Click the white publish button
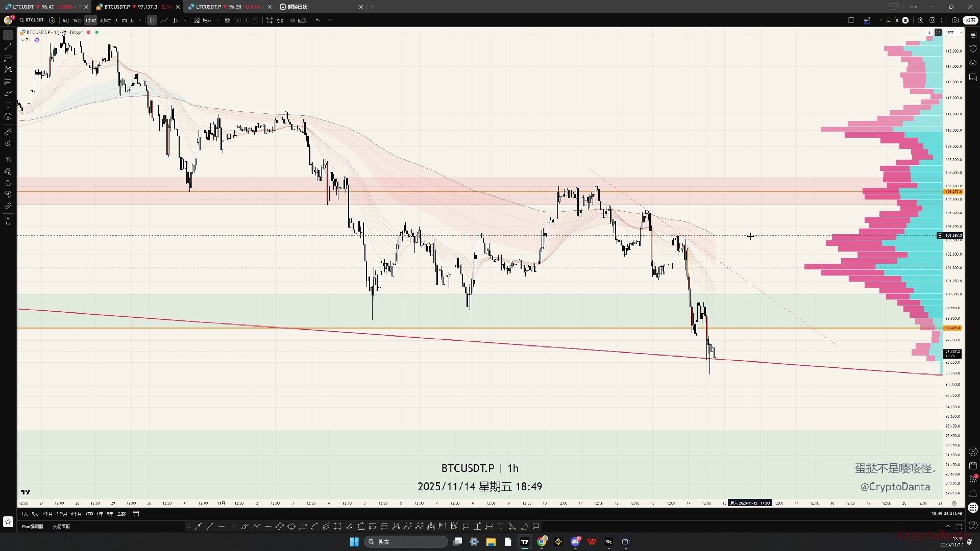 970,20
